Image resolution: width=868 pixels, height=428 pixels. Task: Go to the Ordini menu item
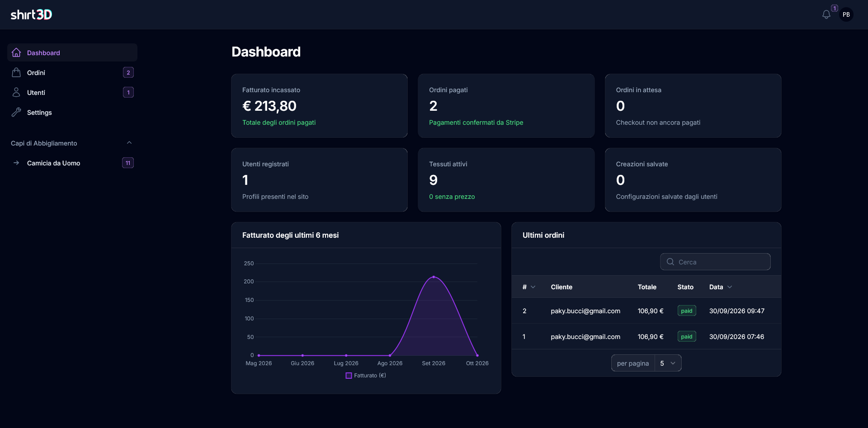(72, 72)
